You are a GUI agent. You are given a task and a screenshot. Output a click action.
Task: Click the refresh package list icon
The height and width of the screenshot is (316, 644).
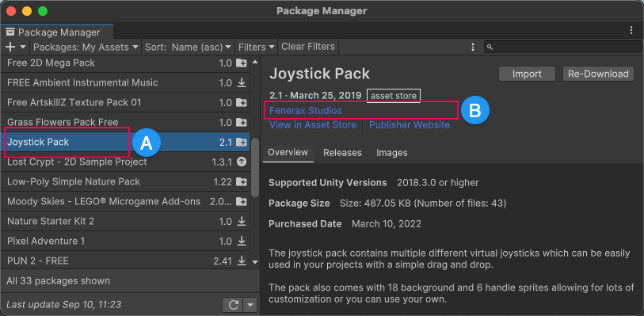(x=234, y=305)
